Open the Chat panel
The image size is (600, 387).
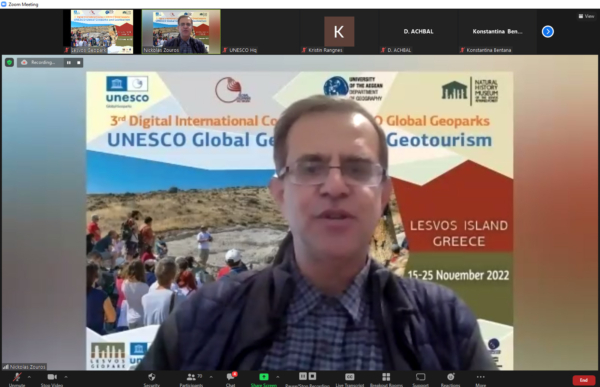pos(231,379)
